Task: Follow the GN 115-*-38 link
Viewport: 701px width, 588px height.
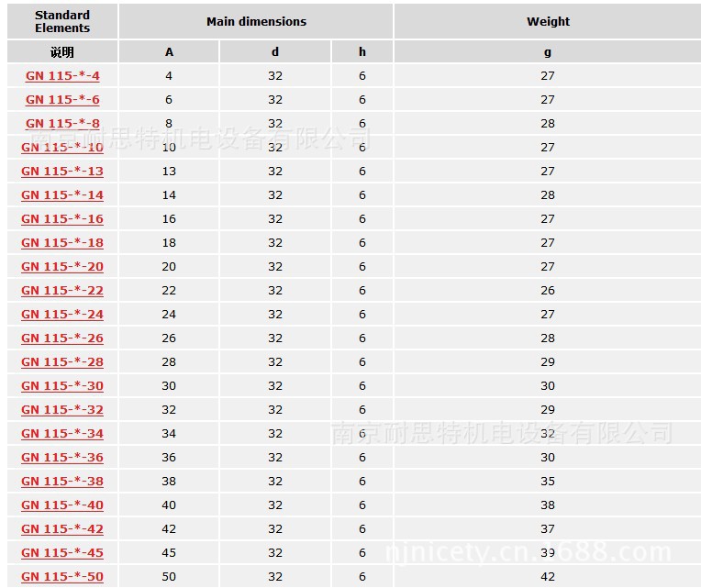Action: click(x=62, y=482)
